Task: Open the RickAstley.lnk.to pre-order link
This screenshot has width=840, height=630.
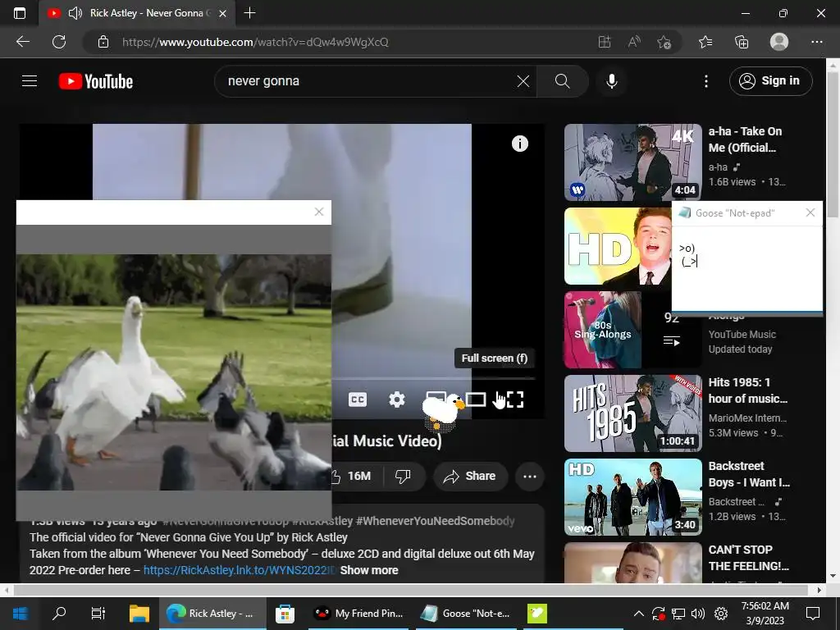Action: tap(239, 571)
